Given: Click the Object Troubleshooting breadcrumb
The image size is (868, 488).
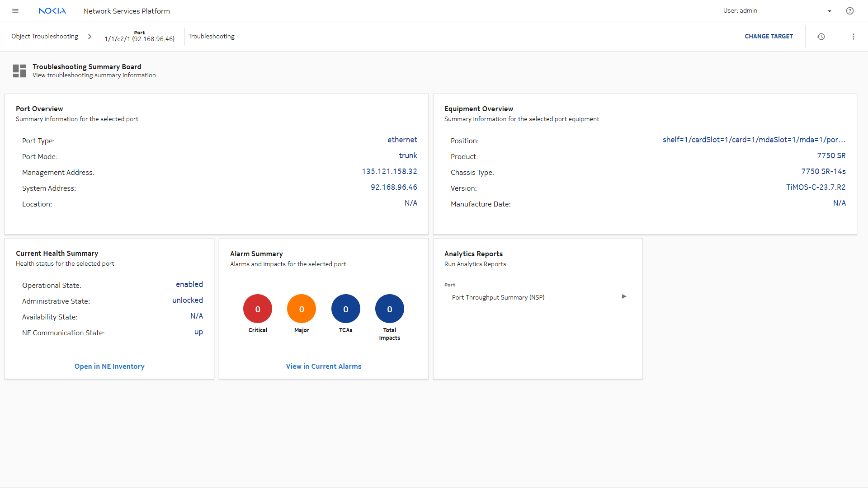Looking at the screenshot, I should [x=45, y=37].
